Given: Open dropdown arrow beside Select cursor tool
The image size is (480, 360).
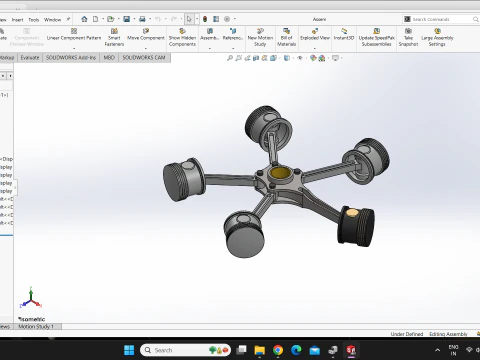Looking at the screenshot, I should tap(197, 19).
